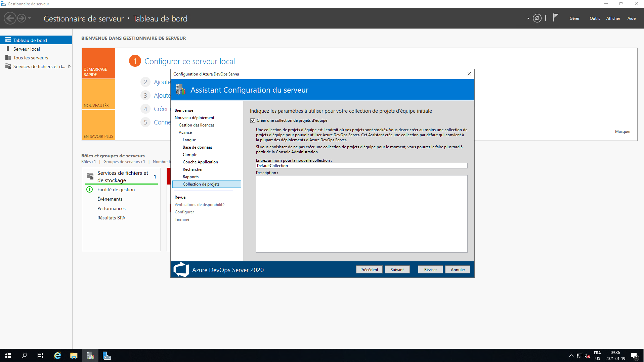This screenshot has width=644, height=362.
Task: Click the Suivant button
Action: click(397, 270)
